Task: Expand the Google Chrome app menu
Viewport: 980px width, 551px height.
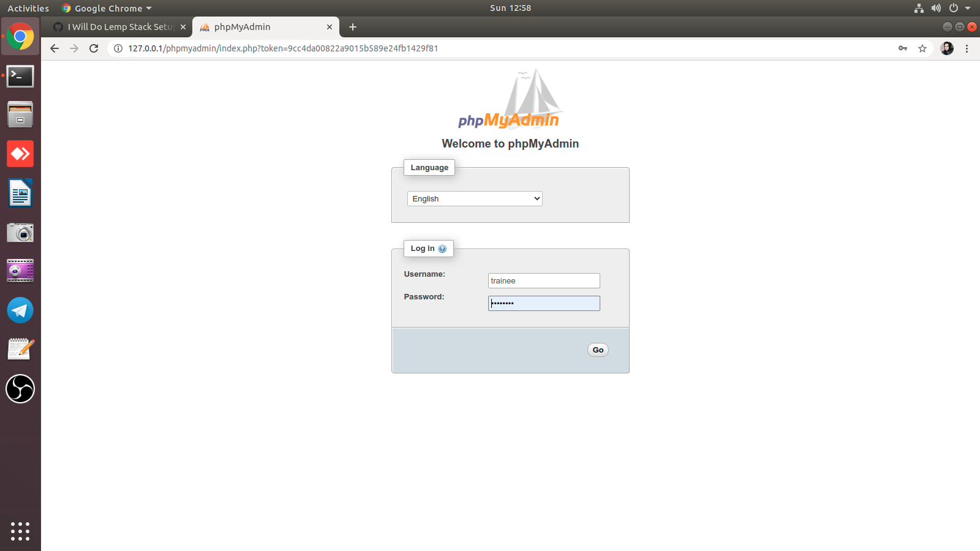Action: pos(107,8)
